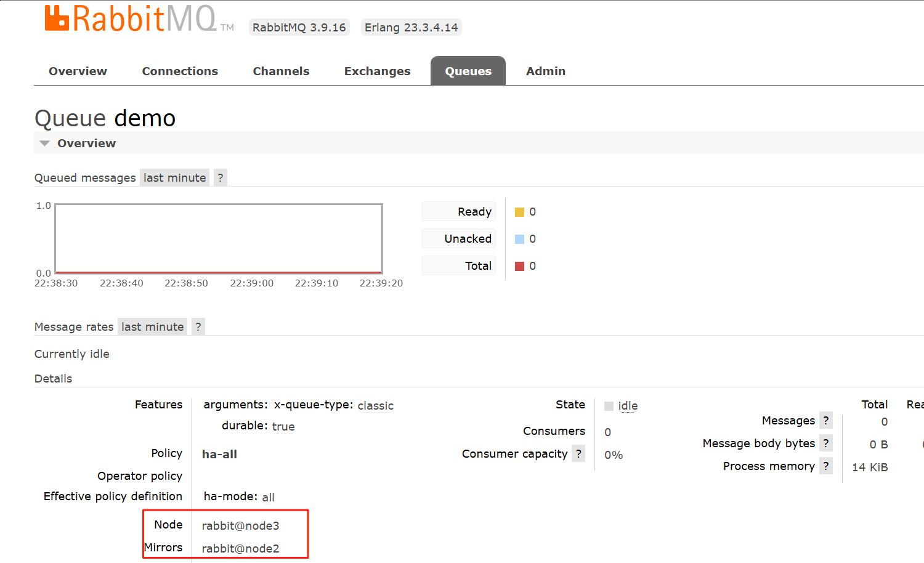Switch to the Channels tab
Screen dimensions: 924x563
coord(281,71)
